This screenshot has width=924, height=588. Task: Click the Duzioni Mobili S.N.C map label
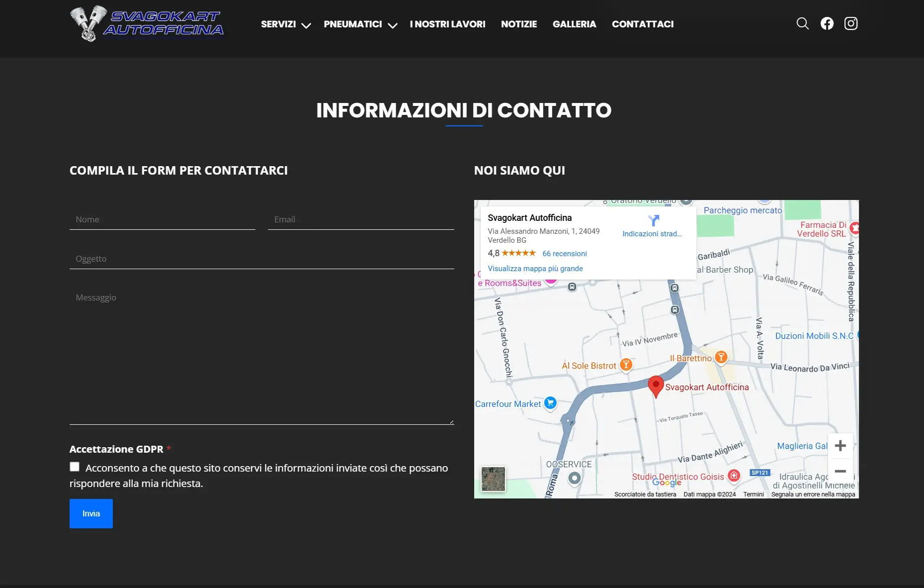click(814, 336)
